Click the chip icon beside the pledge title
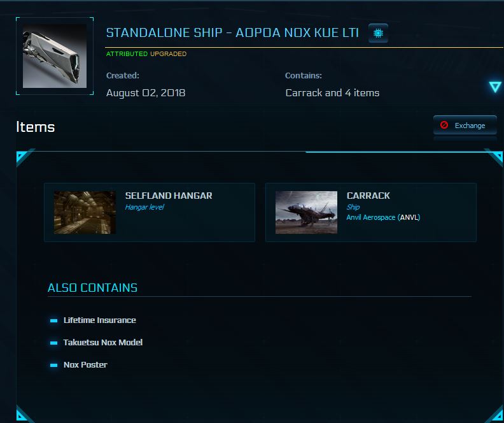504x423 pixels. pos(378,33)
